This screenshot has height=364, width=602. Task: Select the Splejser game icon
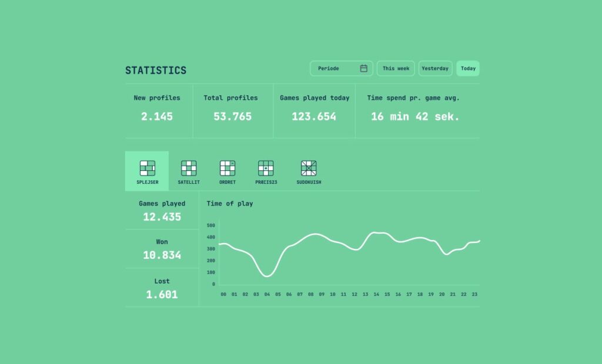pyautogui.click(x=147, y=168)
